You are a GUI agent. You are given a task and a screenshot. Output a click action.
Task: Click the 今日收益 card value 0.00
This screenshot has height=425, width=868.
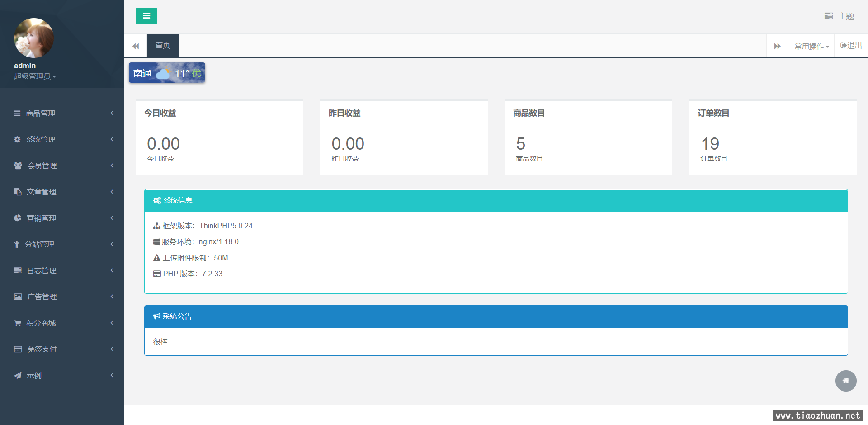(163, 144)
